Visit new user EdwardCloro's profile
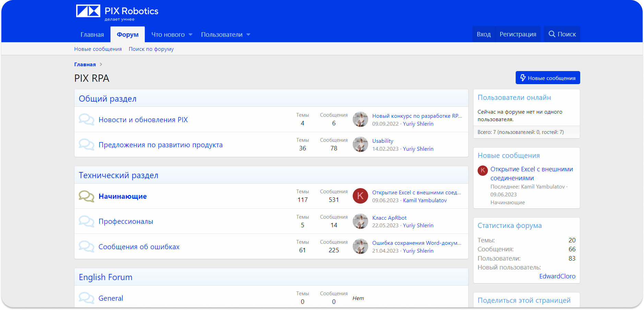Viewport: 644px width, 310px height. click(x=557, y=276)
